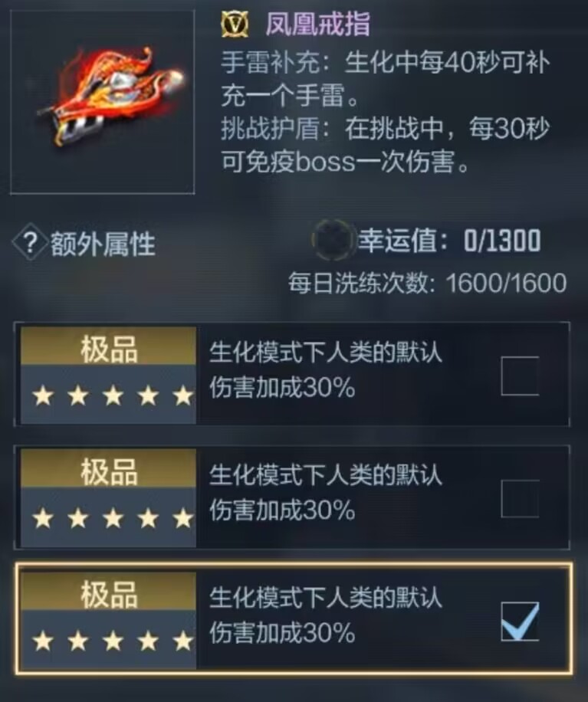The image size is (588, 702).
Task: Select second attribute damage bonus 30% text
Action: click(326, 493)
